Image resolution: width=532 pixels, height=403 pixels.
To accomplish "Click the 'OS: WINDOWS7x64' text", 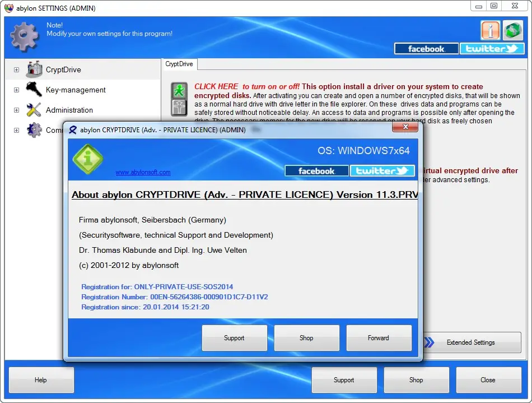I will [x=363, y=151].
